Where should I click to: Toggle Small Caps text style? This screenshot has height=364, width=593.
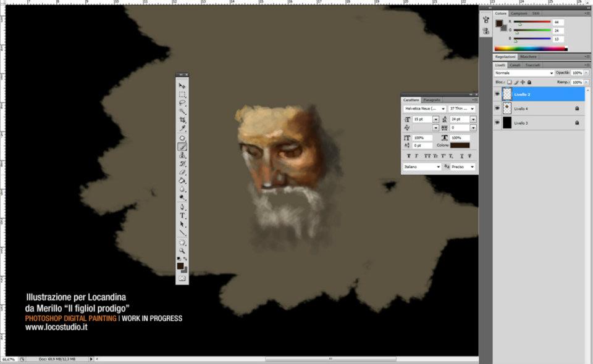(435, 155)
